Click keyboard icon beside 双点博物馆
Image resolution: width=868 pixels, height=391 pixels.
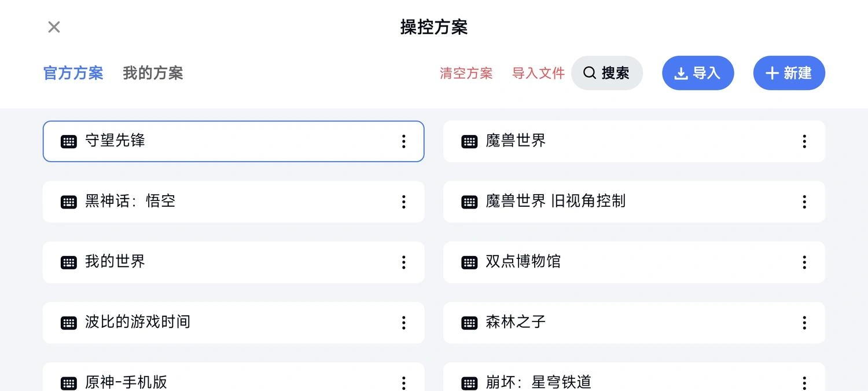(x=469, y=262)
